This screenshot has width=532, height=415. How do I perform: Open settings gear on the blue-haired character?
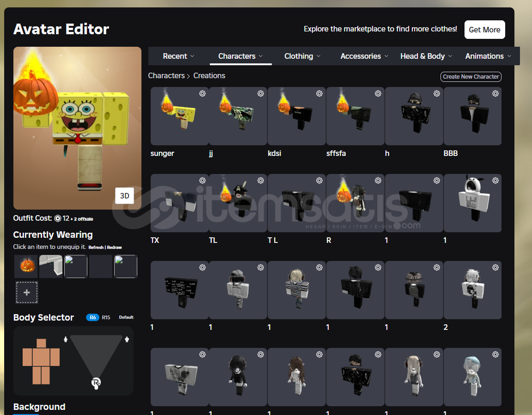click(x=495, y=354)
